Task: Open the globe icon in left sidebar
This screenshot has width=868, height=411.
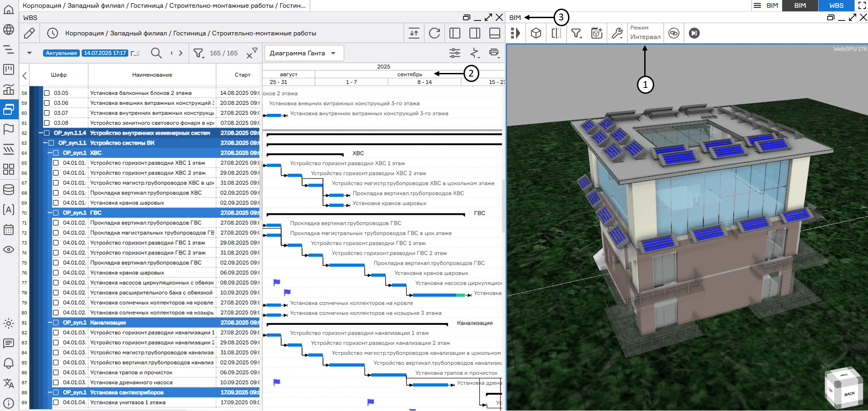Action: (9, 30)
